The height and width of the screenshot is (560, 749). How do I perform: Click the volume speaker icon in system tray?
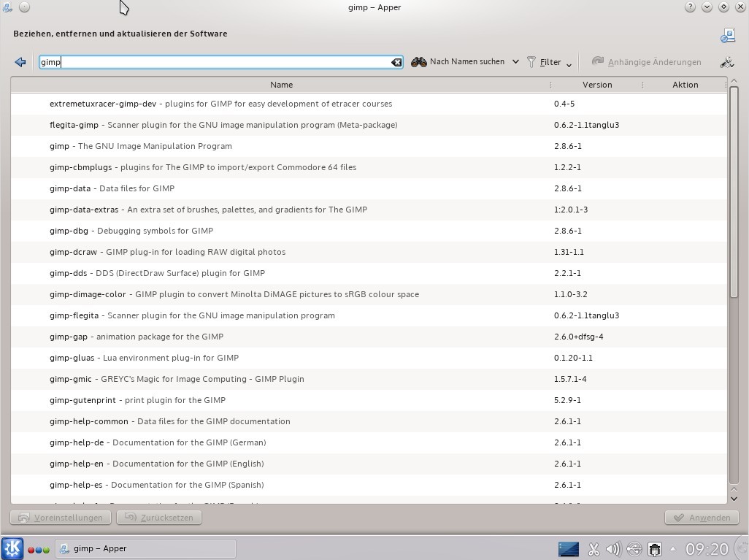click(x=613, y=548)
